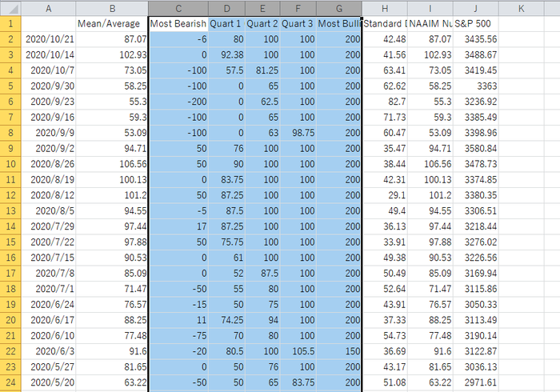This screenshot has width=560, height=392.
Task: Select column B header
Action: pyautogui.click(x=112, y=9)
